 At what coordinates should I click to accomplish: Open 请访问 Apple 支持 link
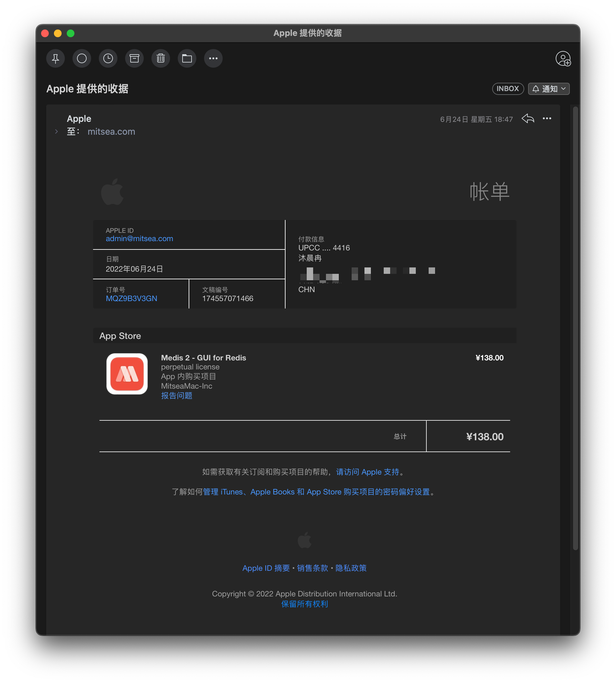[368, 472]
